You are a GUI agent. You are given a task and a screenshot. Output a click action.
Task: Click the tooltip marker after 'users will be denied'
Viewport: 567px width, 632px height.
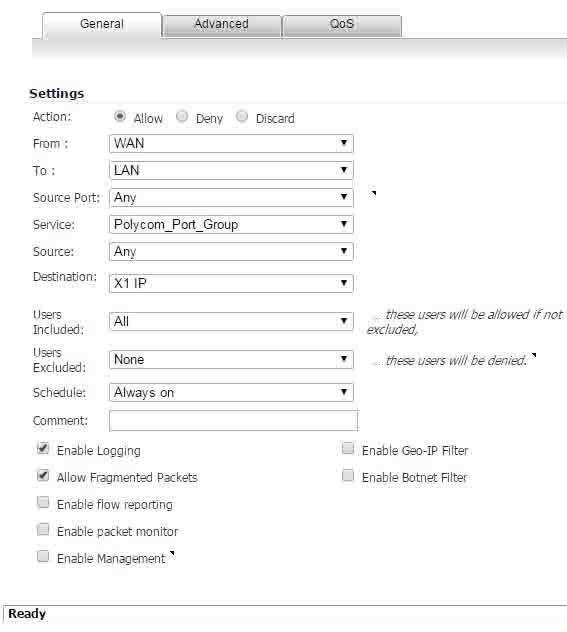pyautogui.click(x=534, y=355)
